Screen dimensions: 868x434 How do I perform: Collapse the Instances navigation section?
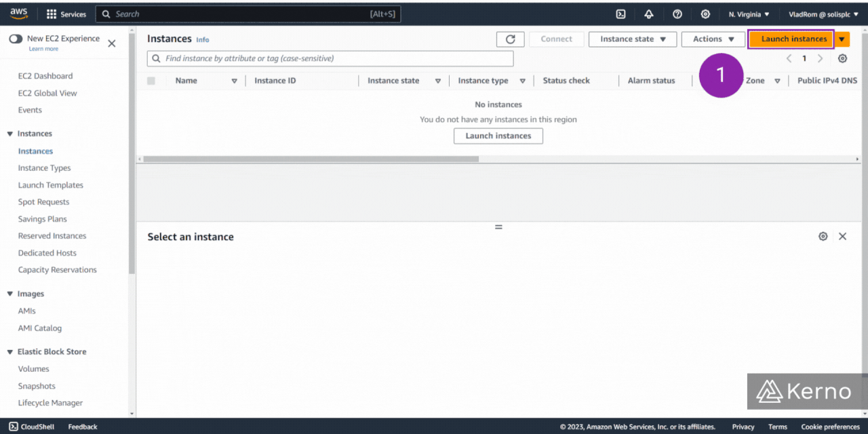tap(10, 134)
